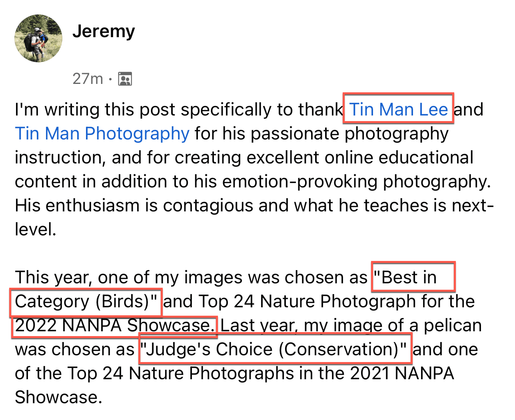Screen dimensions: 515x420
Task: Click the author name Jeremy
Action: point(104,31)
